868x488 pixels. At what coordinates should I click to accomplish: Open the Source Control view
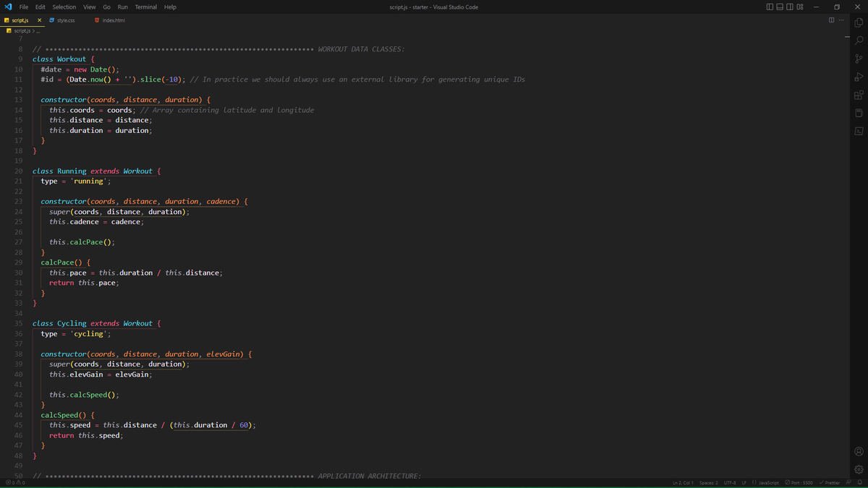pyautogui.click(x=859, y=59)
